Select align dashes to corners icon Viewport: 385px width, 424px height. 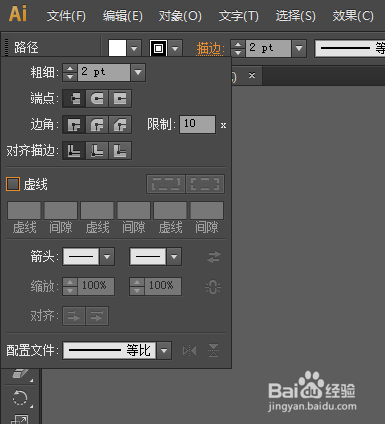click(205, 184)
